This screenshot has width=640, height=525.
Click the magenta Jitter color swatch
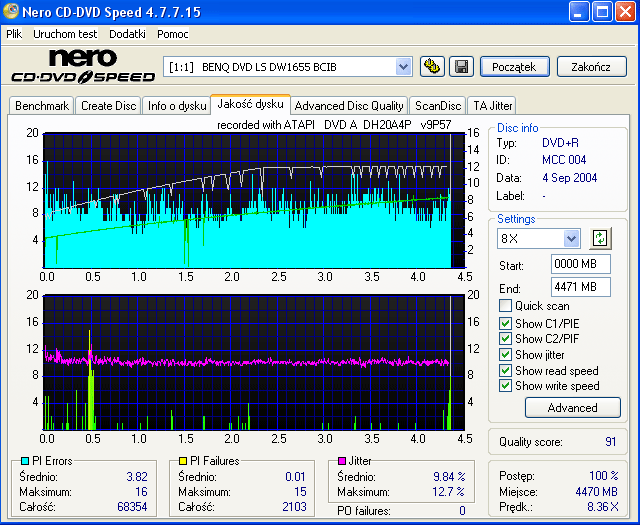342,461
